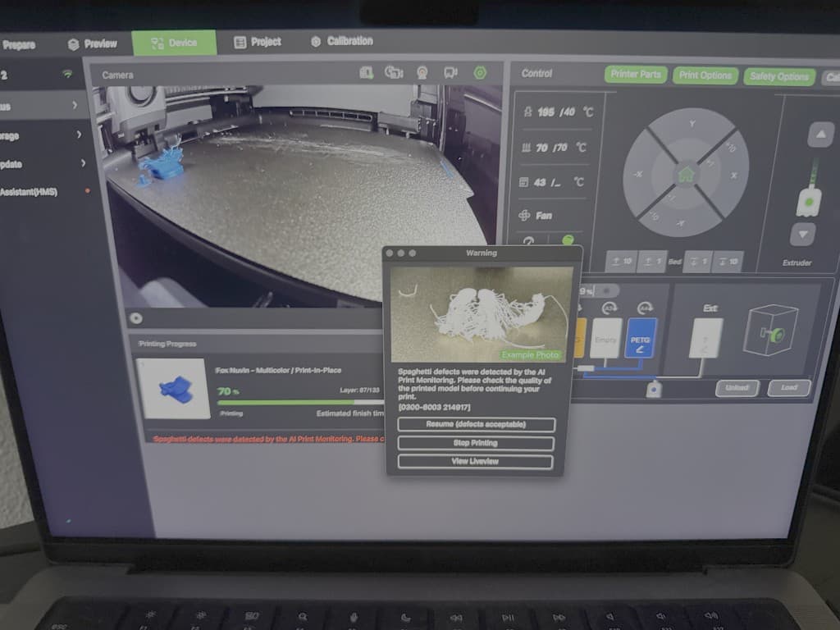This screenshot has width=840, height=630.
Task: Click the live camera feed of printer
Action: point(297,195)
